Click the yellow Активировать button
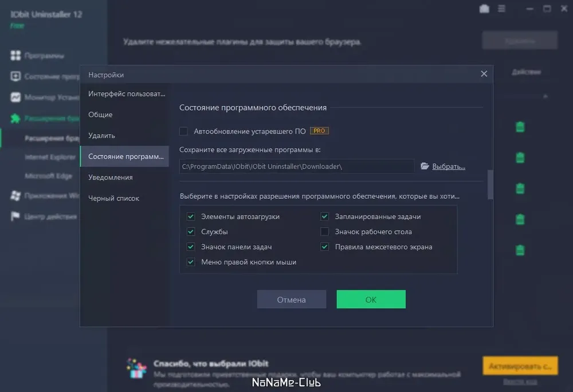The height and width of the screenshot is (392, 573). point(520,366)
